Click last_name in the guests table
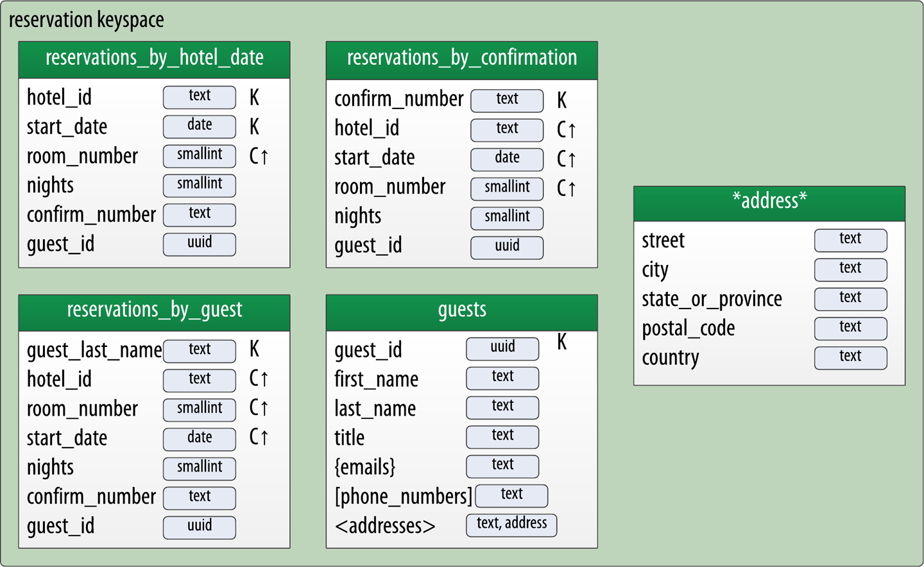 (x=375, y=409)
